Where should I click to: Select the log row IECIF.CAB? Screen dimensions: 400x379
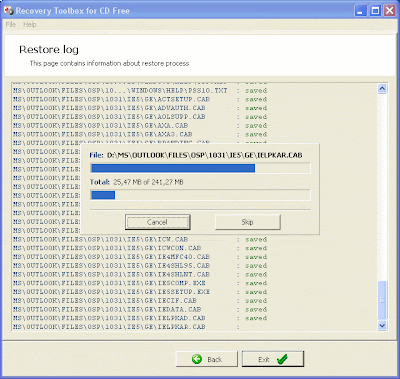click(x=140, y=301)
